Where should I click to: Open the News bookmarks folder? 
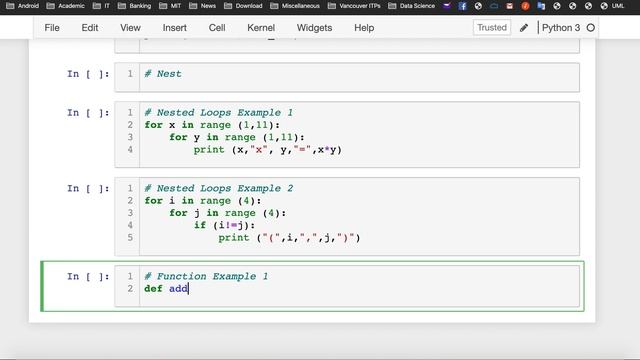coord(202,6)
